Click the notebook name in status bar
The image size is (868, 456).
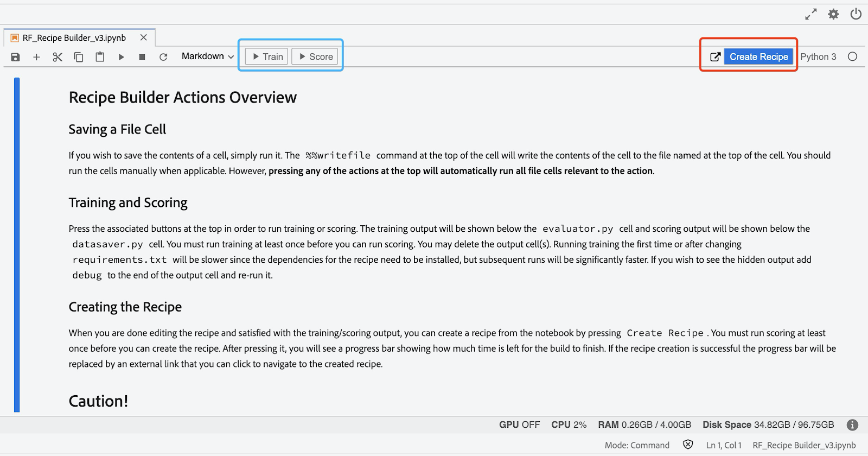pyautogui.click(x=804, y=445)
